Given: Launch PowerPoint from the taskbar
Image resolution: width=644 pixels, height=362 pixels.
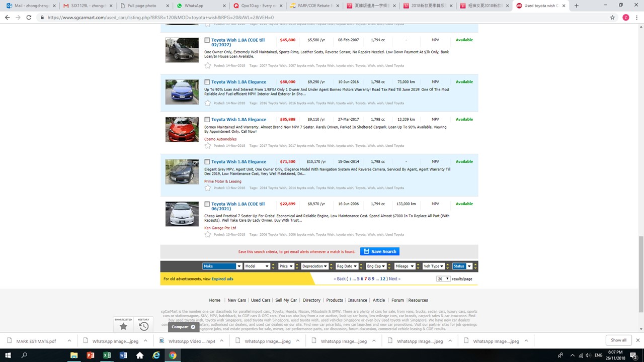Looking at the screenshot, I should (x=91, y=355).
